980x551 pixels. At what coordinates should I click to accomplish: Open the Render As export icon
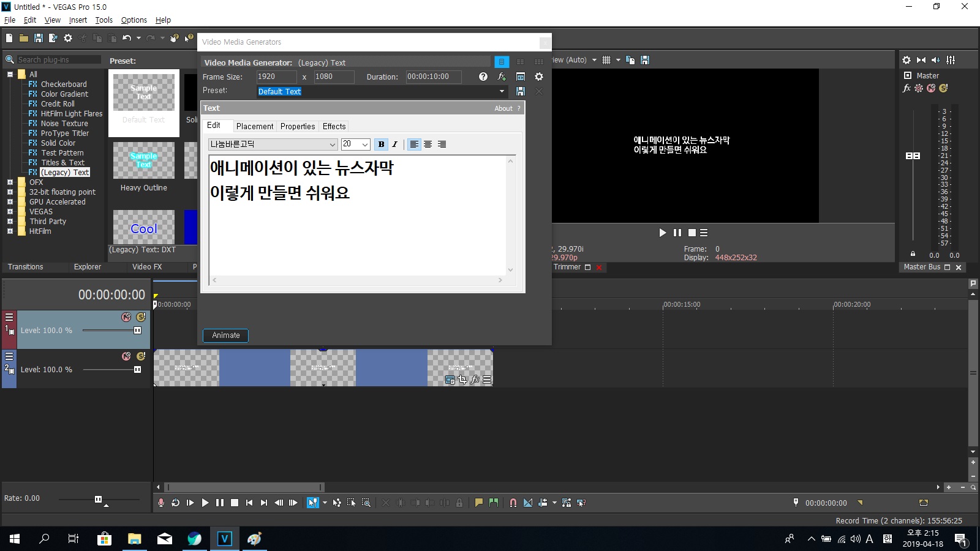point(53,38)
